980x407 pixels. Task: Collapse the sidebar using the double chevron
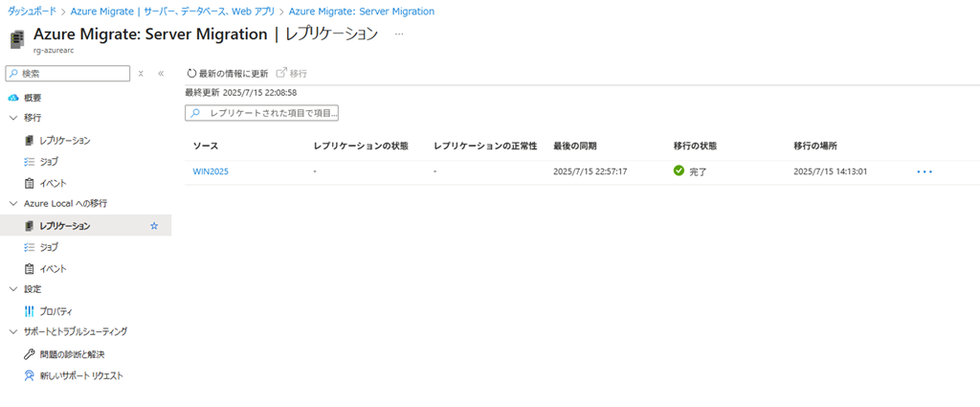[161, 74]
